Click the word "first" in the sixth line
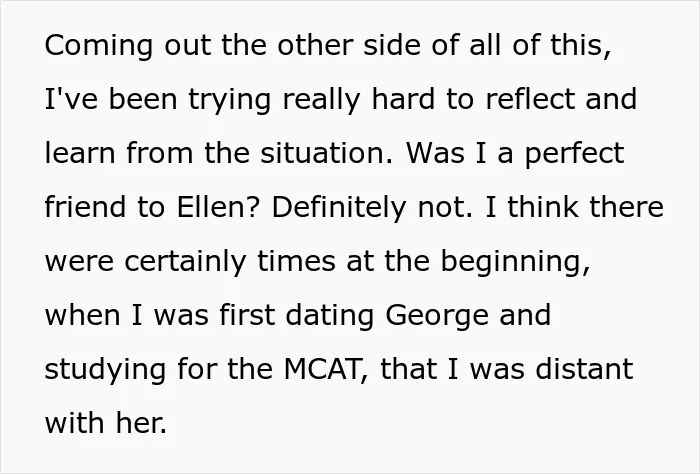 247,315
